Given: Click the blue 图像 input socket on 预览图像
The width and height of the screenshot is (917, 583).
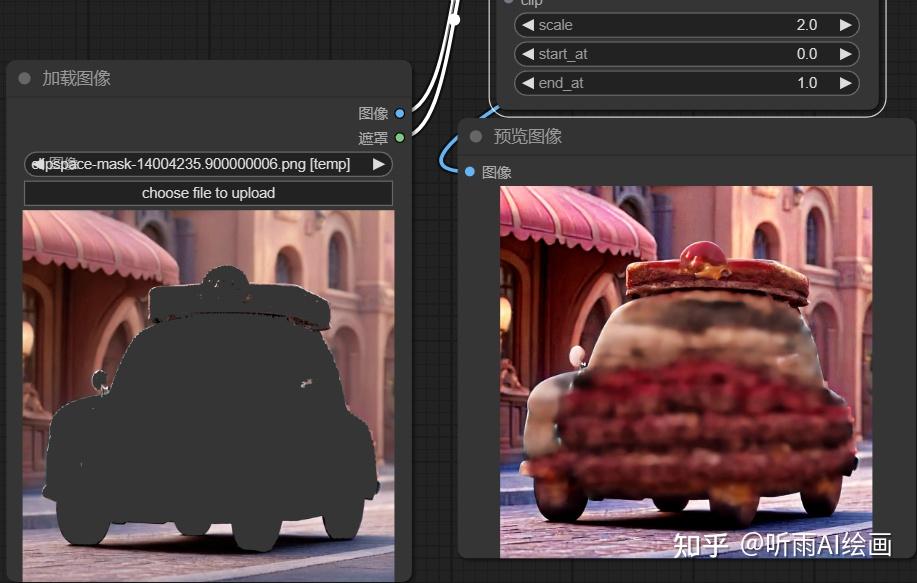Looking at the screenshot, I should tap(470, 171).
